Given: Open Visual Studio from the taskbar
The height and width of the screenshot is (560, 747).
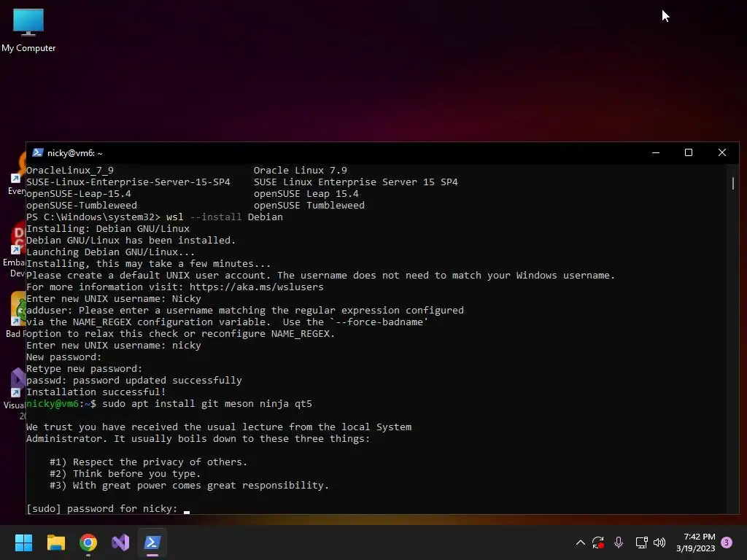Looking at the screenshot, I should [120, 542].
